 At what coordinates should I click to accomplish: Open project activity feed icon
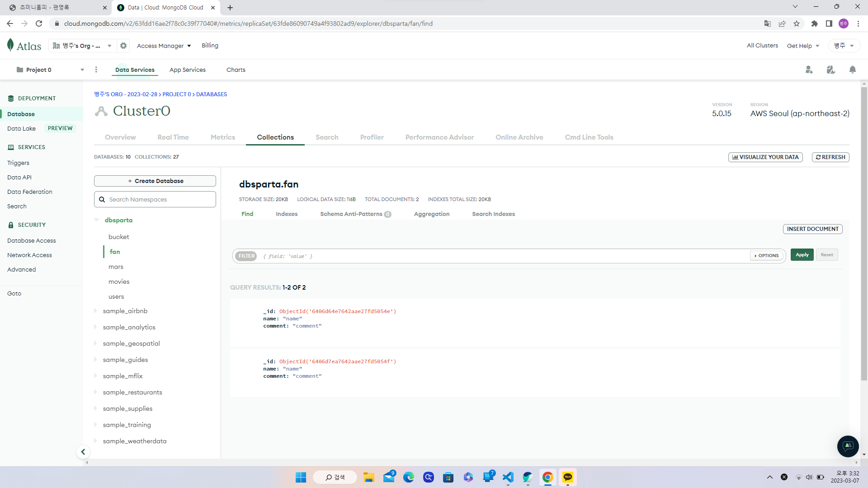coord(831,70)
